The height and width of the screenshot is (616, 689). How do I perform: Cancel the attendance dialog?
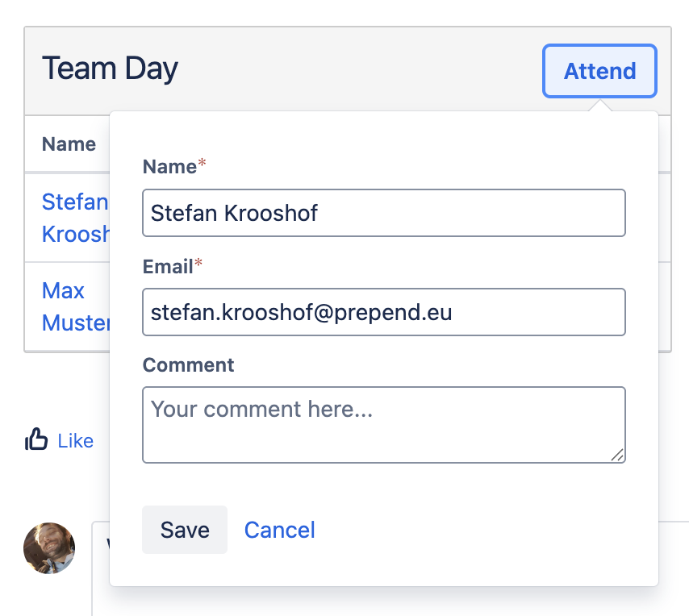click(279, 530)
